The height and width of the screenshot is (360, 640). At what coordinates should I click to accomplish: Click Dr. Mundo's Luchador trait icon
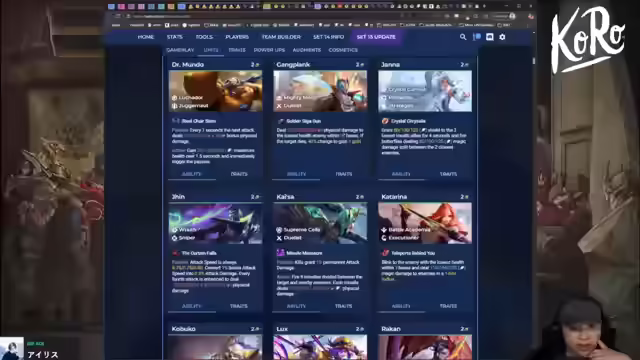pyautogui.click(x=174, y=98)
